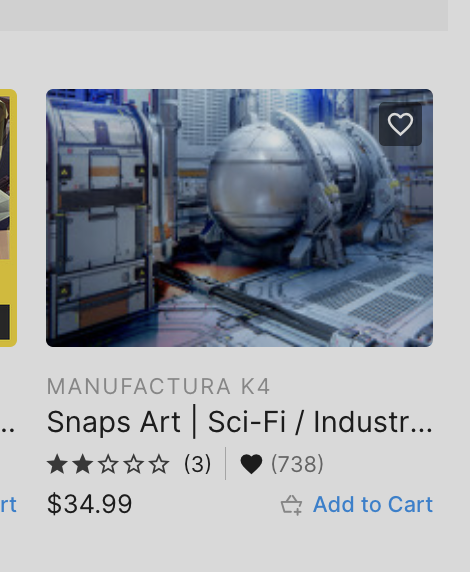Click the gray banner bar at the top
This screenshot has width=470, height=572.
pos(224,15)
